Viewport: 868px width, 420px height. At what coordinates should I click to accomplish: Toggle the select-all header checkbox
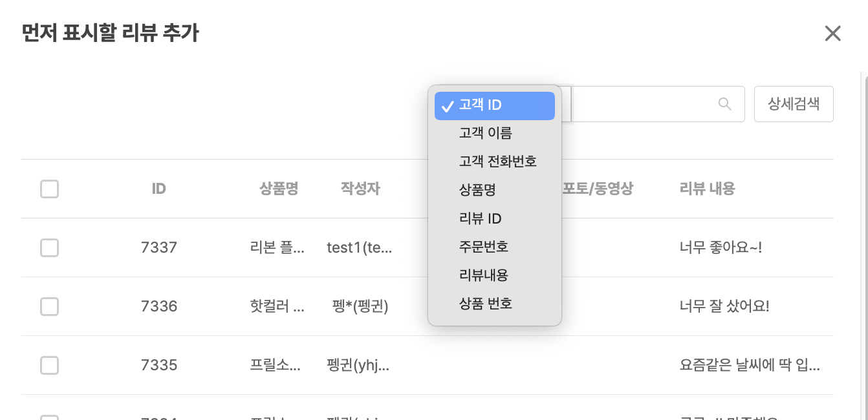pyautogui.click(x=49, y=189)
